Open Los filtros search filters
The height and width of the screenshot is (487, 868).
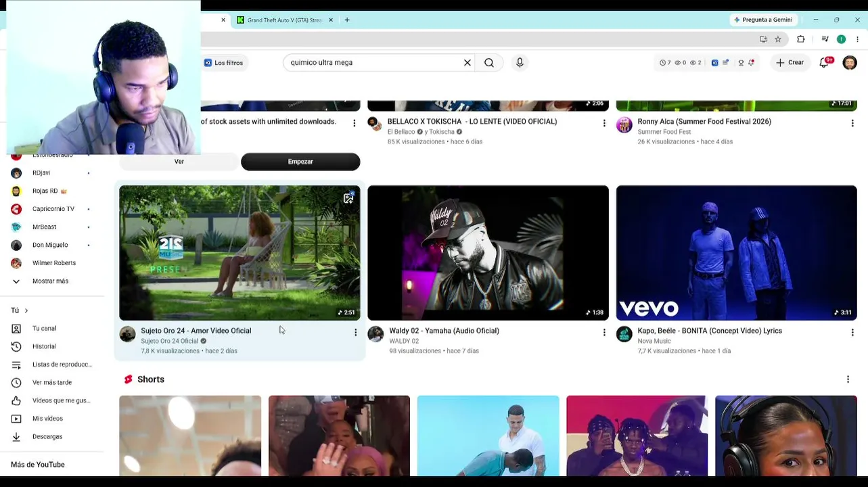[x=223, y=63]
